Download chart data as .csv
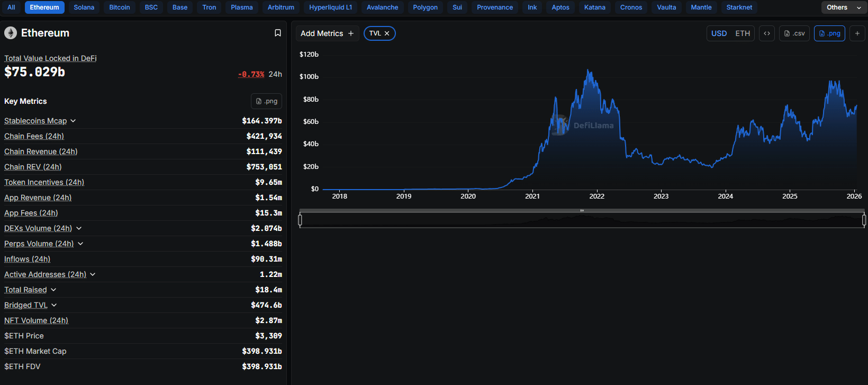This screenshot has height=385, width=868. pyautogui.click(x=794, y=33)
